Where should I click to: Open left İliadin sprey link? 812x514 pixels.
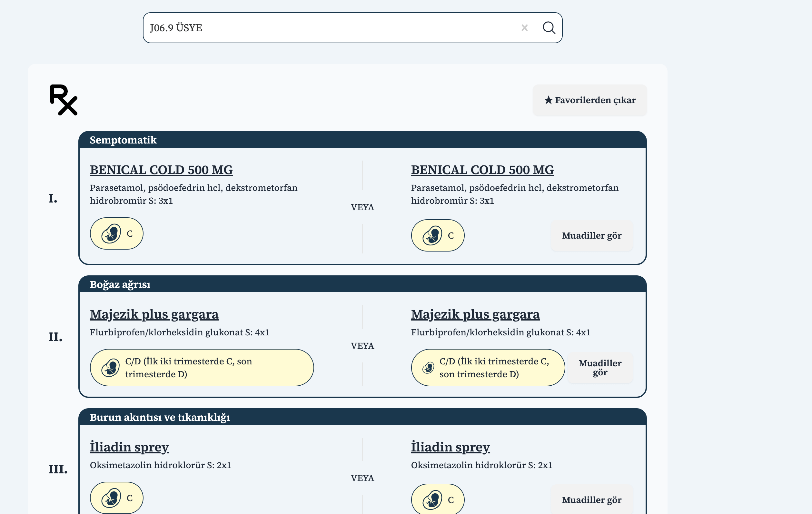coord(129,447)
